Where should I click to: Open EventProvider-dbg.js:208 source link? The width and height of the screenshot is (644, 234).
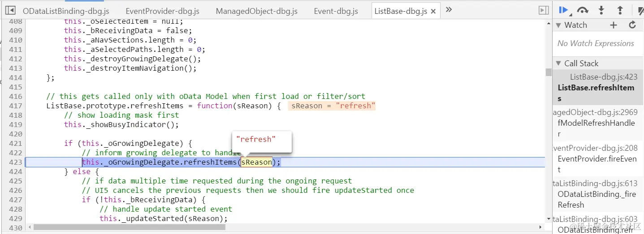(595, 148)
